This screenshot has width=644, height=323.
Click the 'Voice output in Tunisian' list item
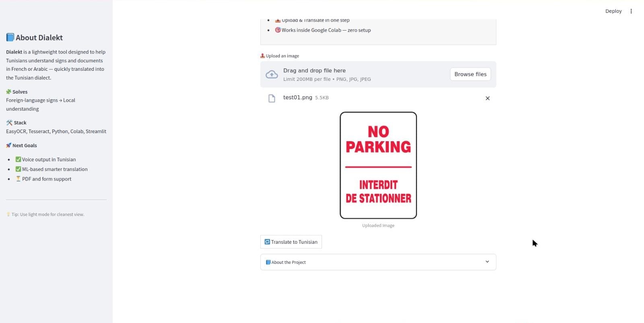49,160
